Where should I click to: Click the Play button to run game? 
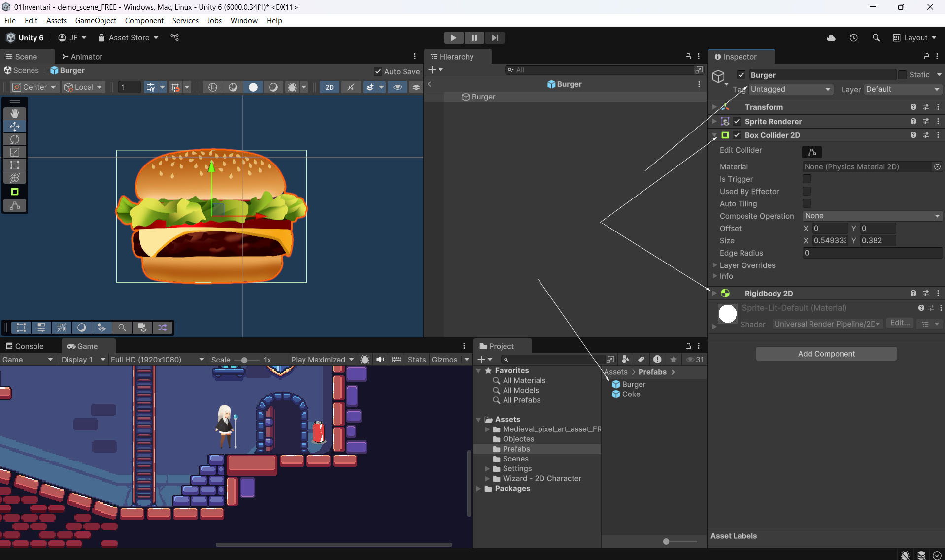coord(453,38)
